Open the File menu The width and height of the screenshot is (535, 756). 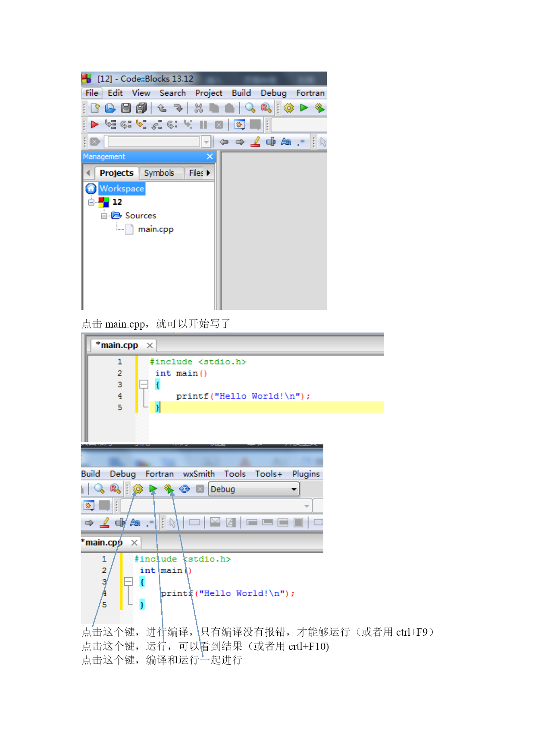coord(91,93)
